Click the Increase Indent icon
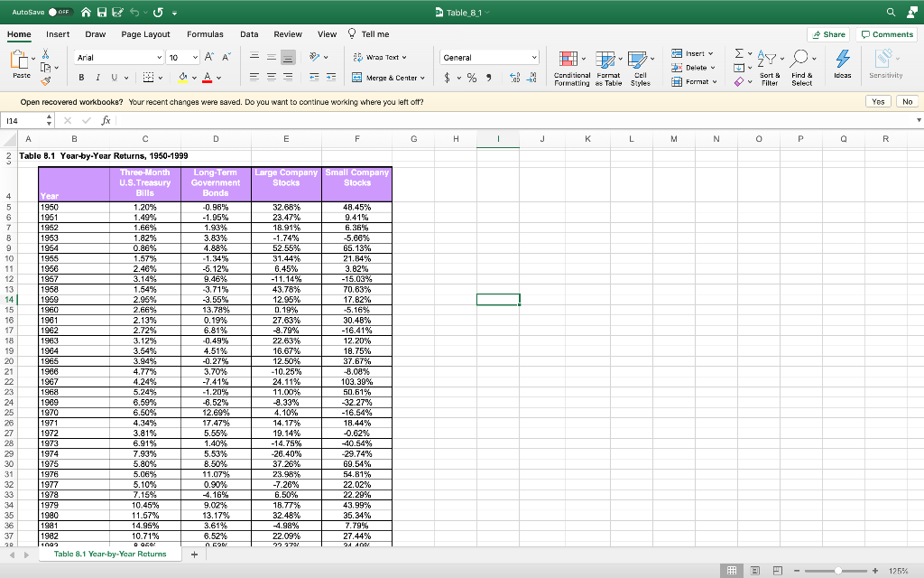This screenshot has width=924, height=578. (331, 78)
